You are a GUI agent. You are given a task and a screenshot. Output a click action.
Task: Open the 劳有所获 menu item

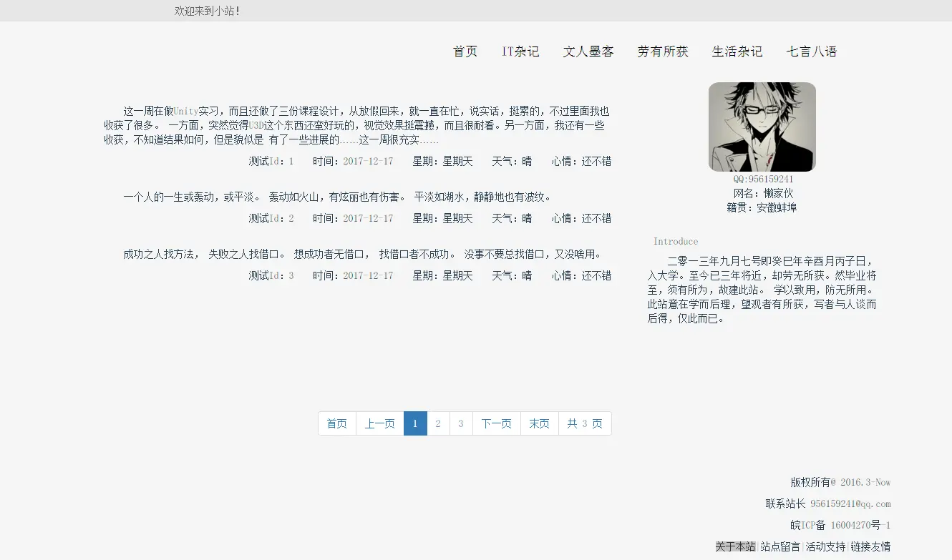click(663, 51)
